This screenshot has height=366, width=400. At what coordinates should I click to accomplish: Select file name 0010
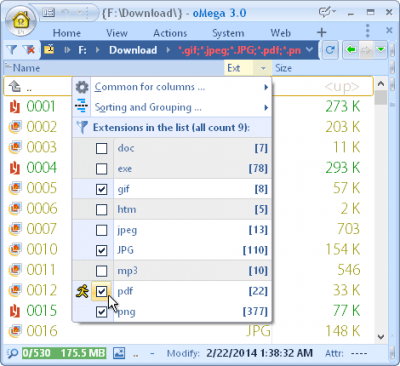pyautogui.click(x=42, y=250)
